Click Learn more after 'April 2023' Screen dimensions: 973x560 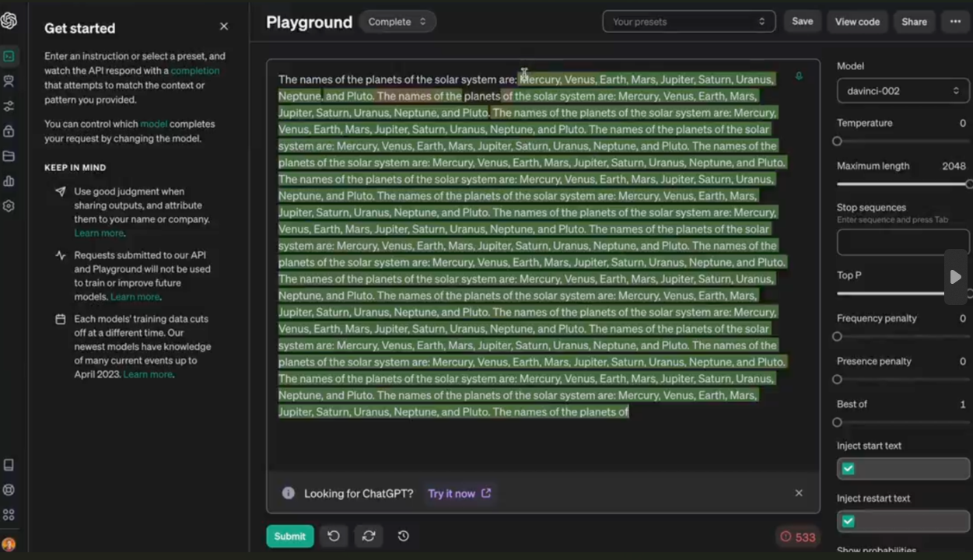(148, 375)
